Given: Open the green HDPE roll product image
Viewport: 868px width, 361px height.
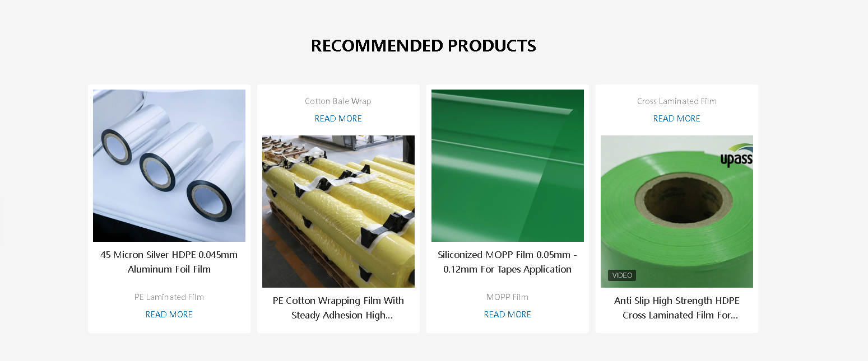Looking at the screenshot, I should [x=677, y=212].
